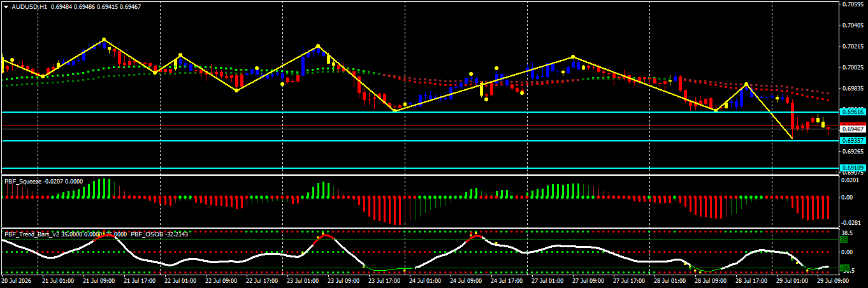
Task: Click the 0.70595 price scale value
Action: [x=853, y=4]
